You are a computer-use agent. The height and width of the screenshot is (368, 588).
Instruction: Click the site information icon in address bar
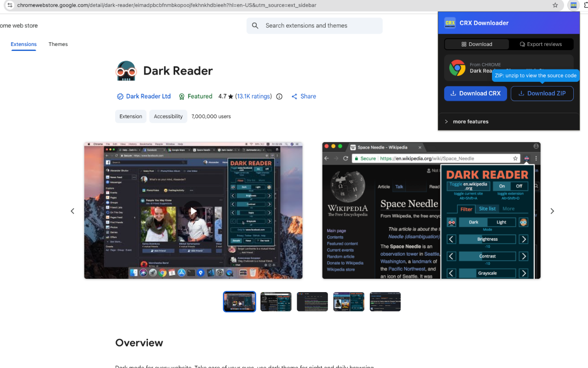click(10, 5)
